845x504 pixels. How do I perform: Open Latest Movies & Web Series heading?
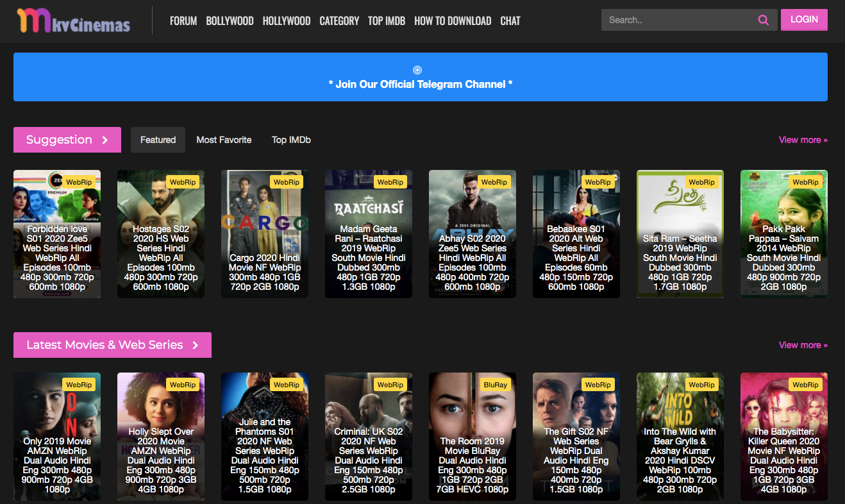point(112,345)
